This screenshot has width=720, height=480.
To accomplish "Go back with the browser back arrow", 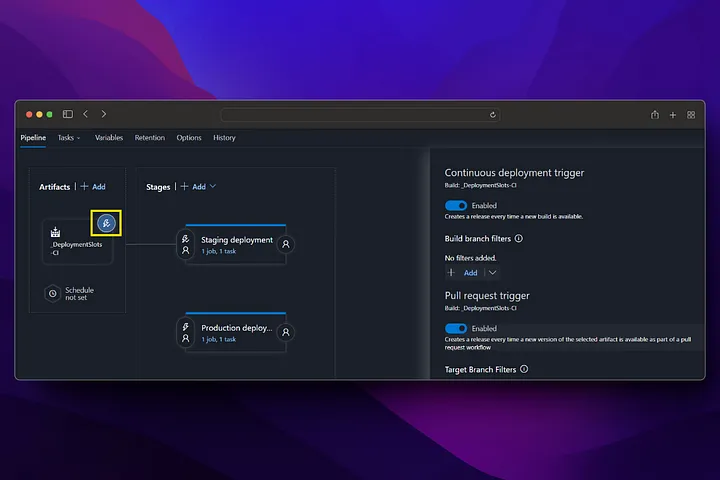I will coord(85,114).
